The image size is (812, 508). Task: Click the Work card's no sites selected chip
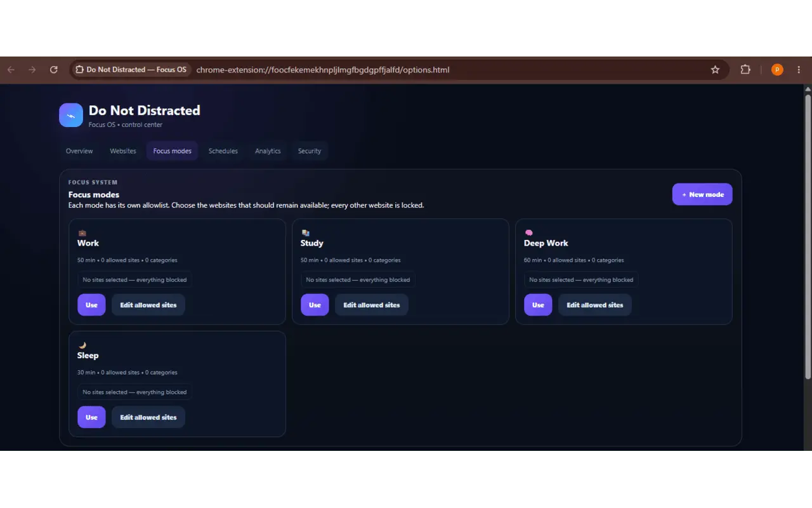[x=134, y=279]
